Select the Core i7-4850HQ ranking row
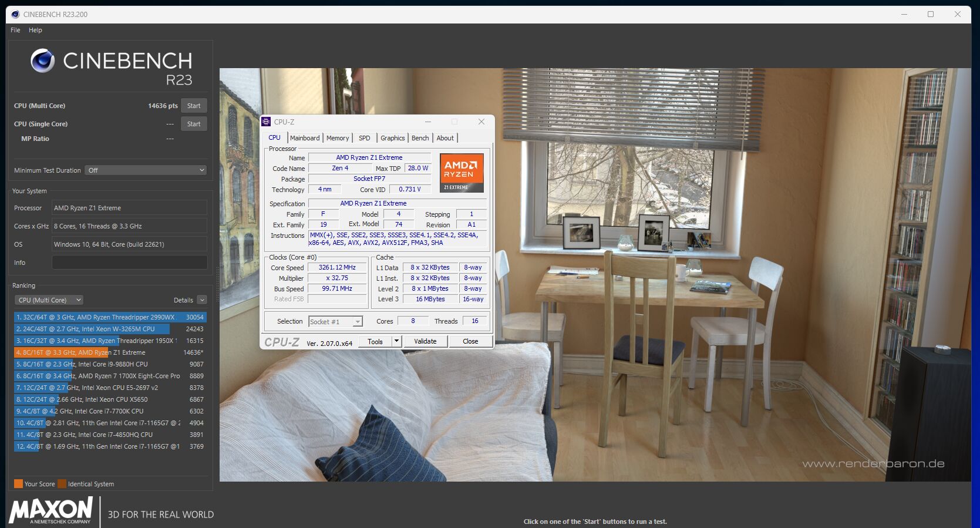 click(x=110, y=435)
